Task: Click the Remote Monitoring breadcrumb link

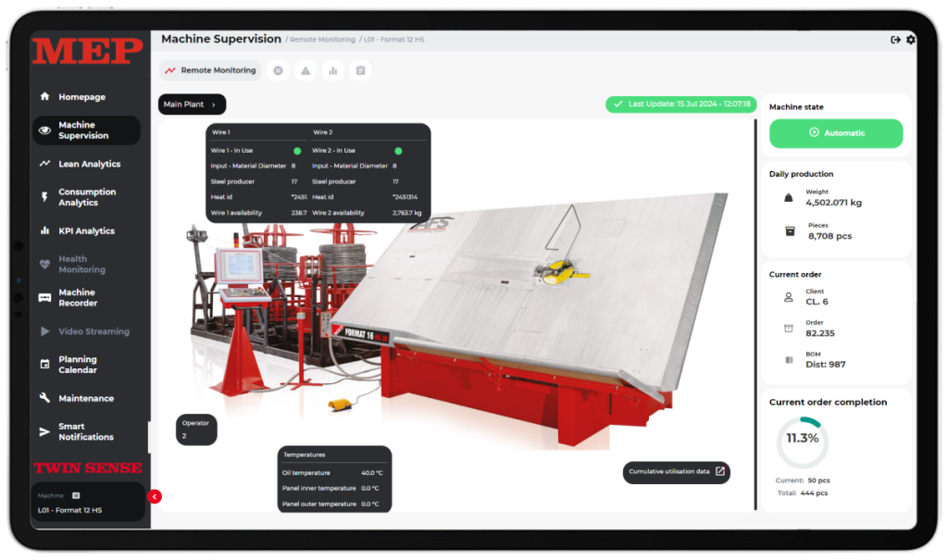Action: pos(322,40)
